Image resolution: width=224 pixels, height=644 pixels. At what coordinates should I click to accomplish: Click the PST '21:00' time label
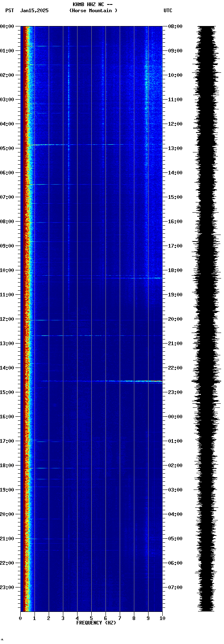click(x=7, y=539)
